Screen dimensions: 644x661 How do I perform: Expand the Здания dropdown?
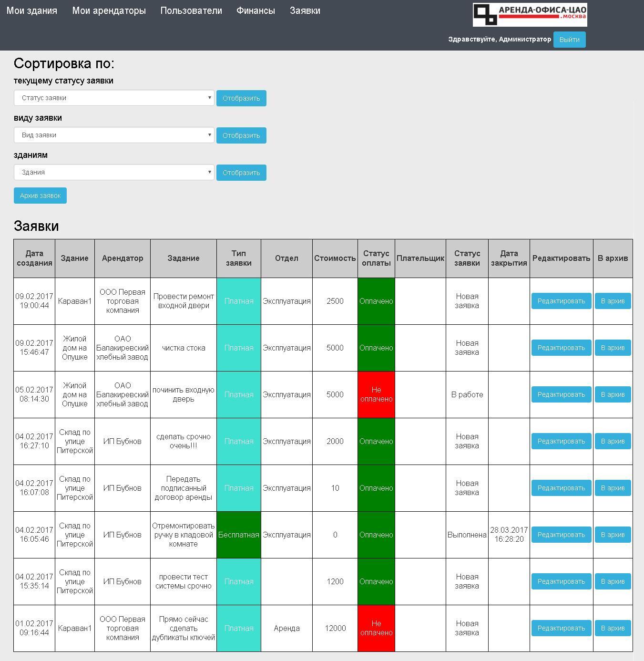coord(114,172)
